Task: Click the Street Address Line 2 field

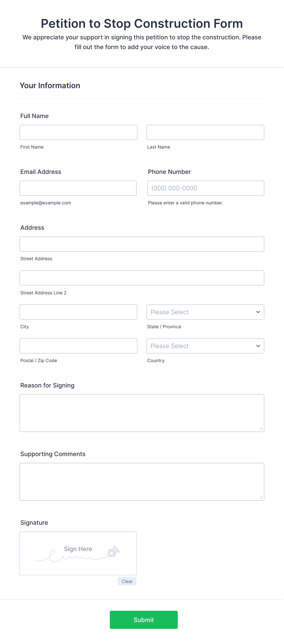Action: click(x=142, y=278)
